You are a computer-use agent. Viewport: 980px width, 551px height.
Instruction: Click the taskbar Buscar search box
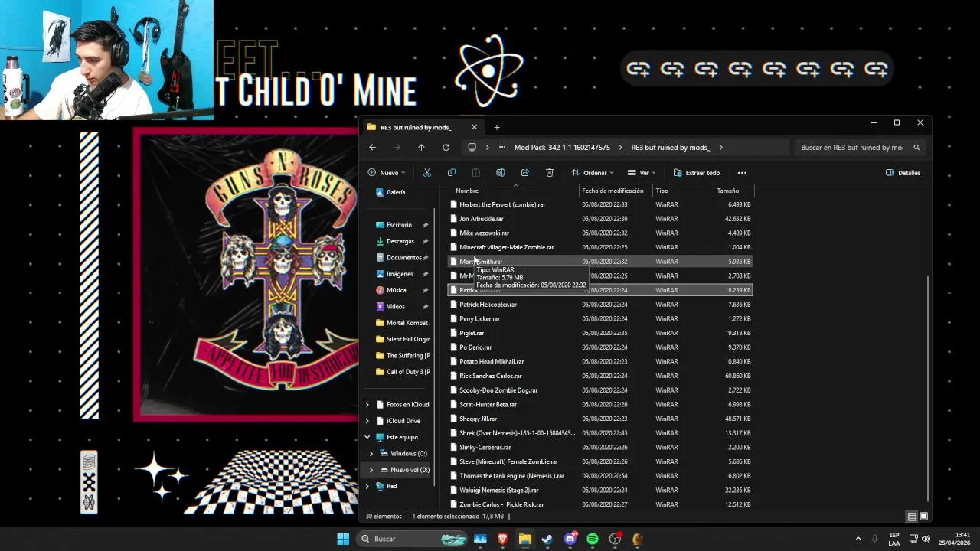(413, 539)
